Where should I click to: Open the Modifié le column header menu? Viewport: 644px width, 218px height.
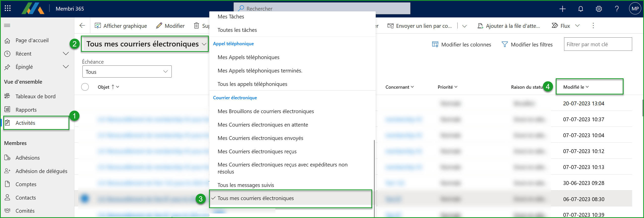point(576,87)
